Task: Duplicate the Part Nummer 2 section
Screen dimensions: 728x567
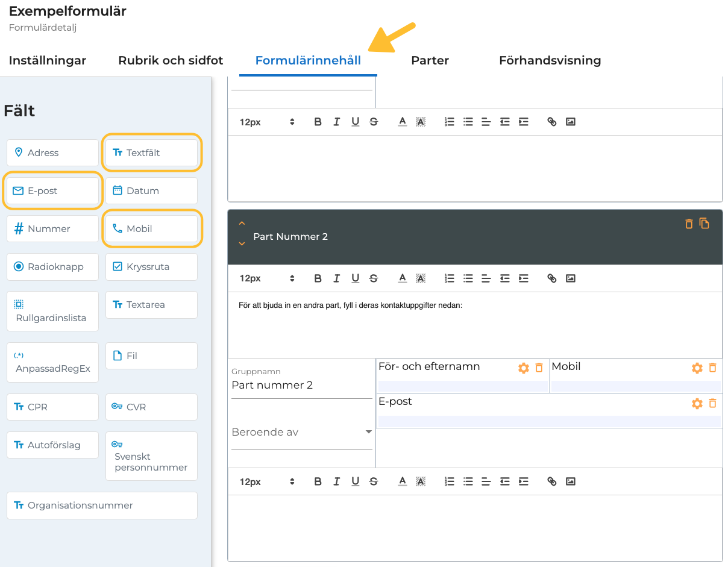Action: (704, 224)
